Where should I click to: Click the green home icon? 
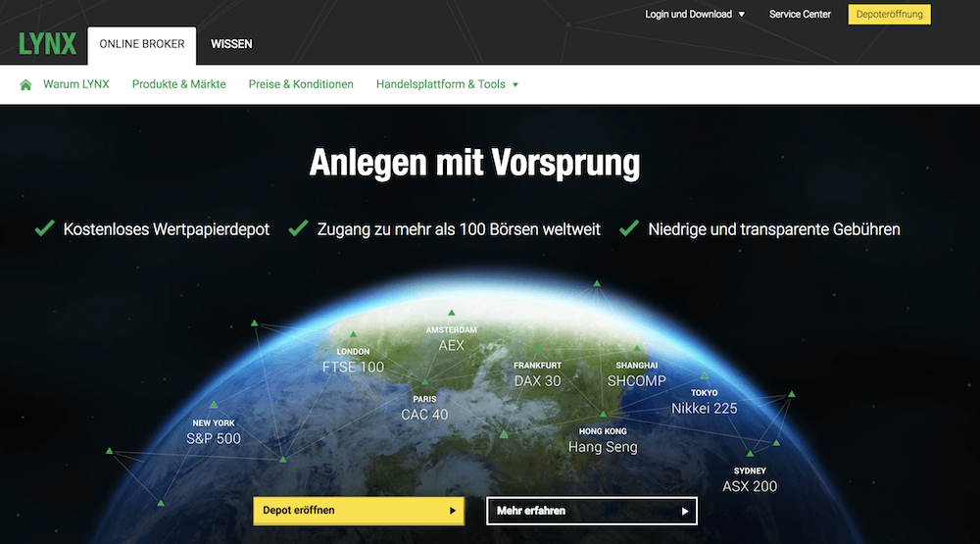tap(25, 84)
